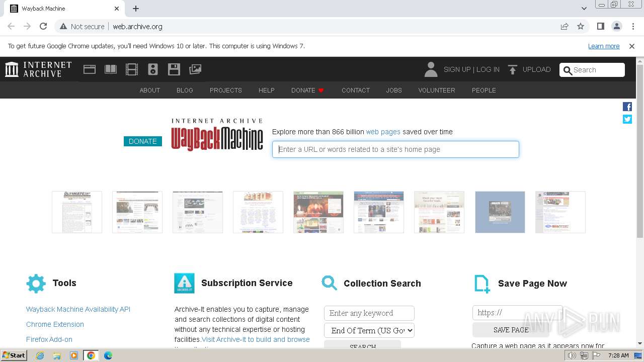
Task: Dismiss the Chrome update banner
Action: tap(632, 46)
